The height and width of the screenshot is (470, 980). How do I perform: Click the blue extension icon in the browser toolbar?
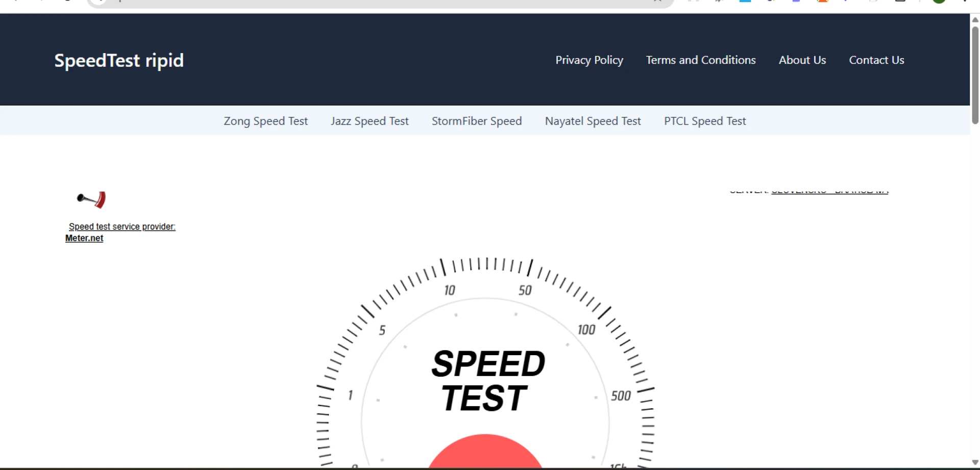click(745, 2)
